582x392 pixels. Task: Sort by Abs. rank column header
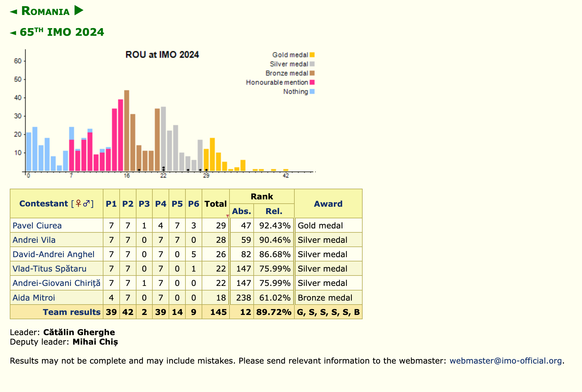241,211
